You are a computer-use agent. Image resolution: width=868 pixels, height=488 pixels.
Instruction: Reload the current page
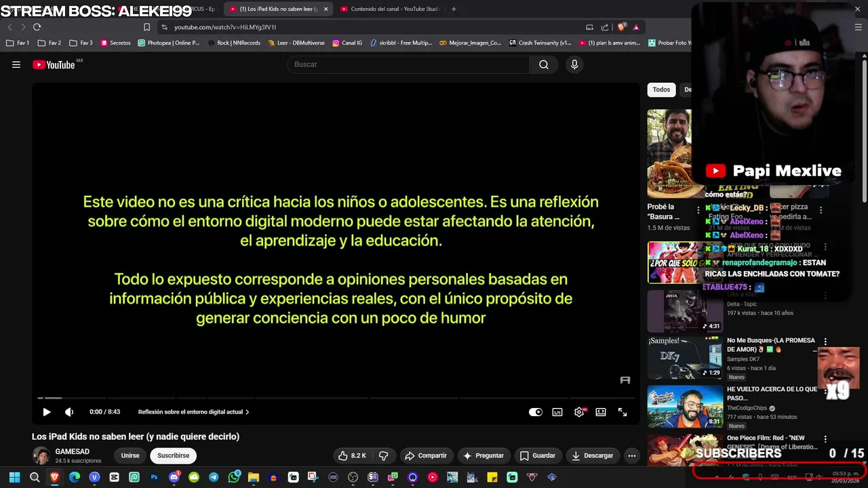(37, 27)
